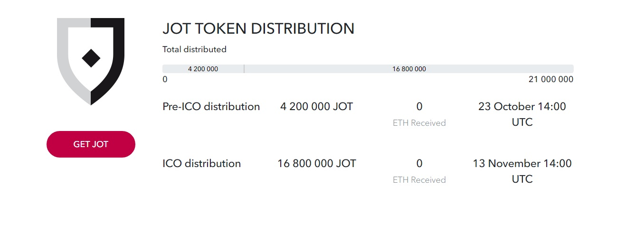Select the 16 800 000 progress bar segment
This screenshot has width=644, height=243.
[409, 69]
